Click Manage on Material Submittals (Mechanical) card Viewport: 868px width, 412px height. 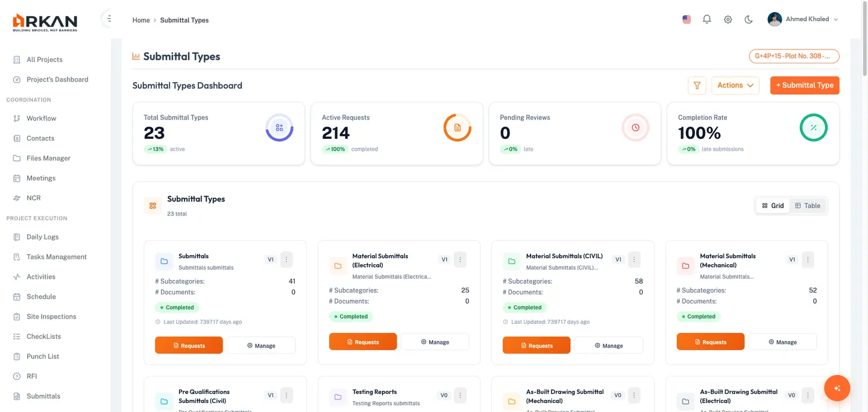782,342
